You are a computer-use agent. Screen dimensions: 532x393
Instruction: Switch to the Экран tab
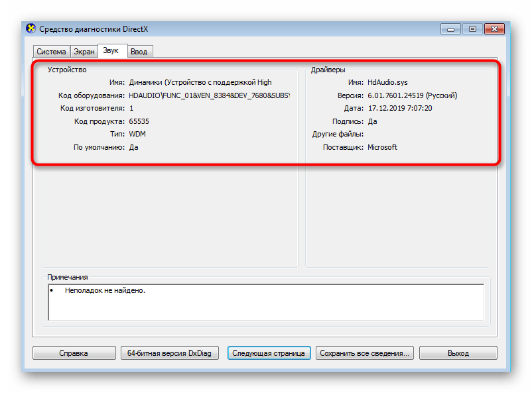coord(84,52)
